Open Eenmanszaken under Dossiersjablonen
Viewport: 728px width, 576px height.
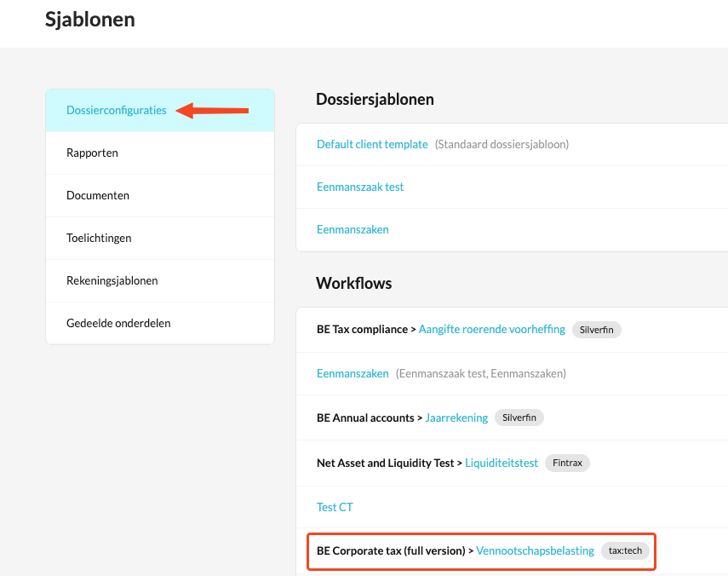[353, 229]
